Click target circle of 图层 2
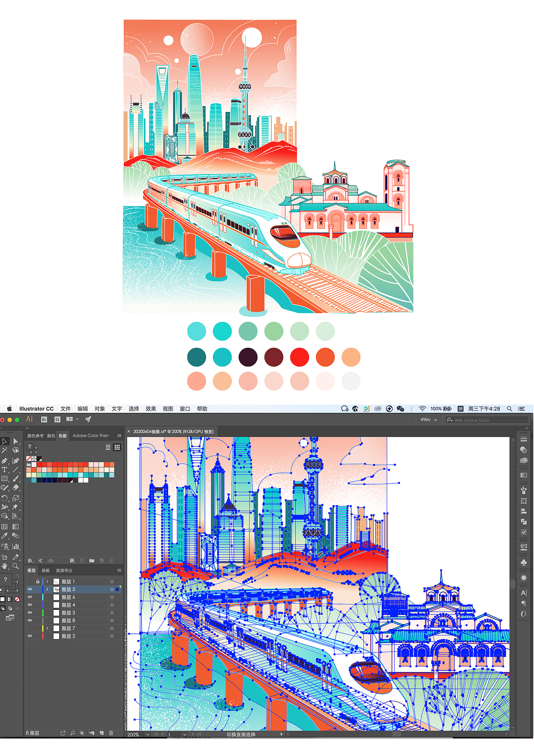This screenshot has width=534, height=756. tap(112, 636)
